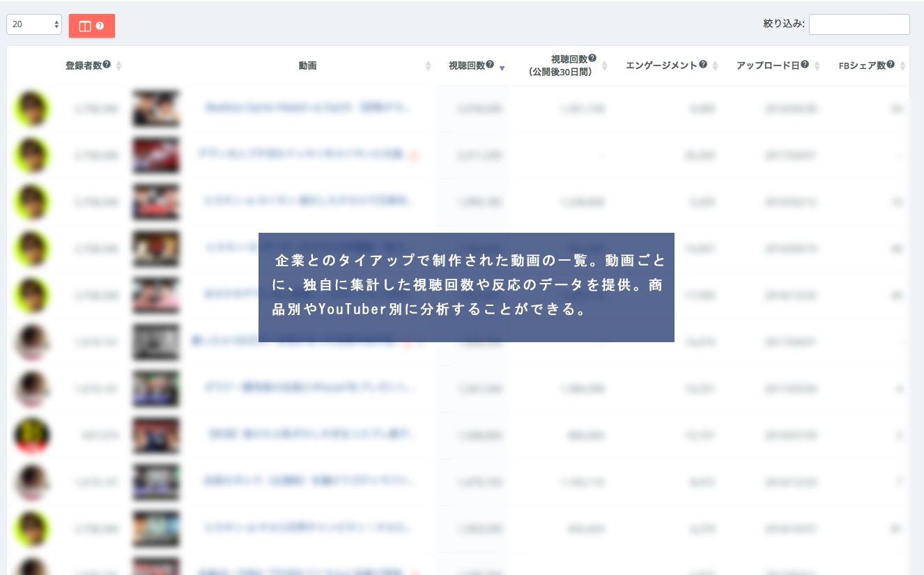The image size is (924, 575).
Task: Click the sort arrows for 登録者数 column
Action: (118, 66)
